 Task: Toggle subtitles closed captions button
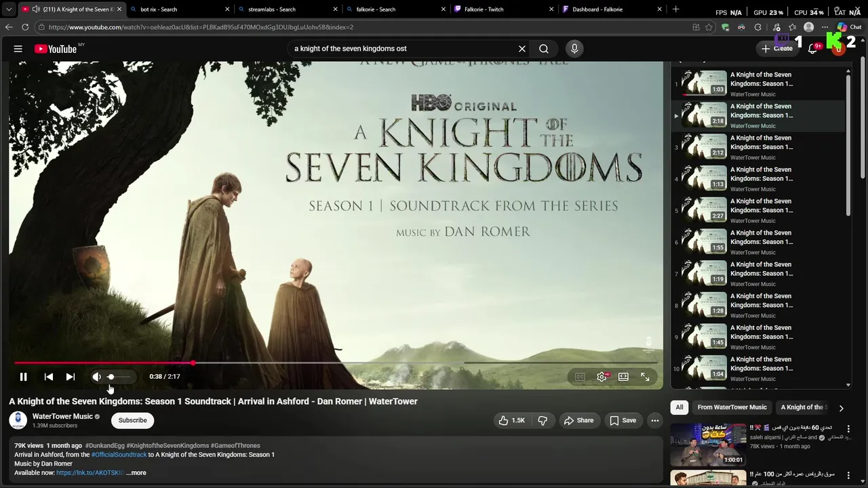pyautogui.click(x=580, y=377)
